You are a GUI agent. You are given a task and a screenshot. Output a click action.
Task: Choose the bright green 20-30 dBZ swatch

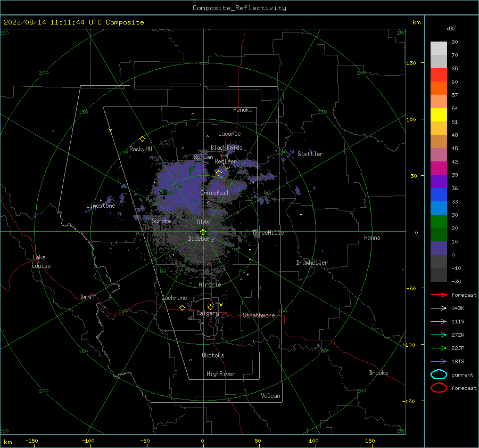[439, 222]
